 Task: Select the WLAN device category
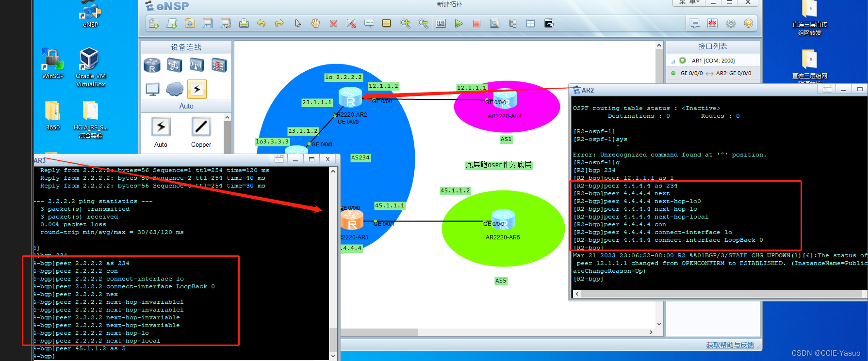pos(197,65)
